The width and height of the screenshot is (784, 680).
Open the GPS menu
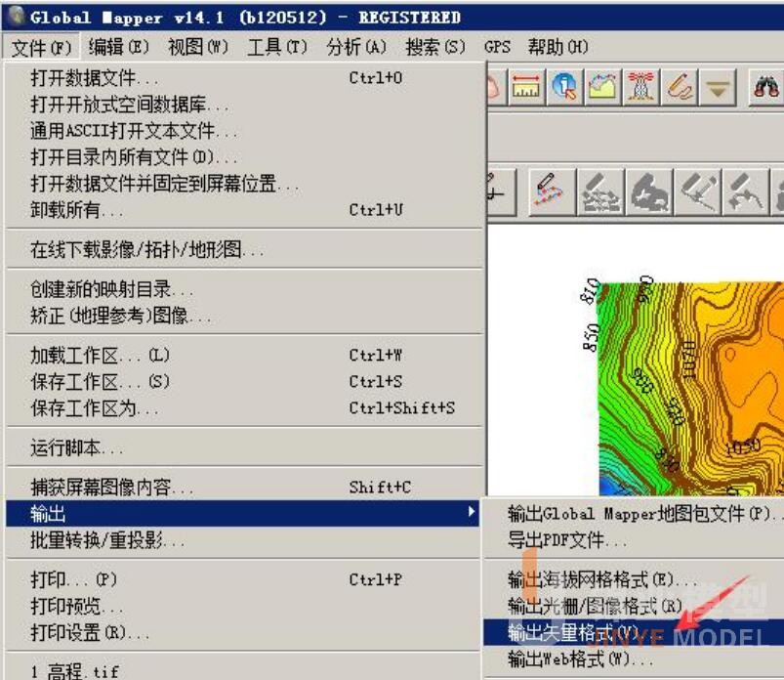pos(497,47)
